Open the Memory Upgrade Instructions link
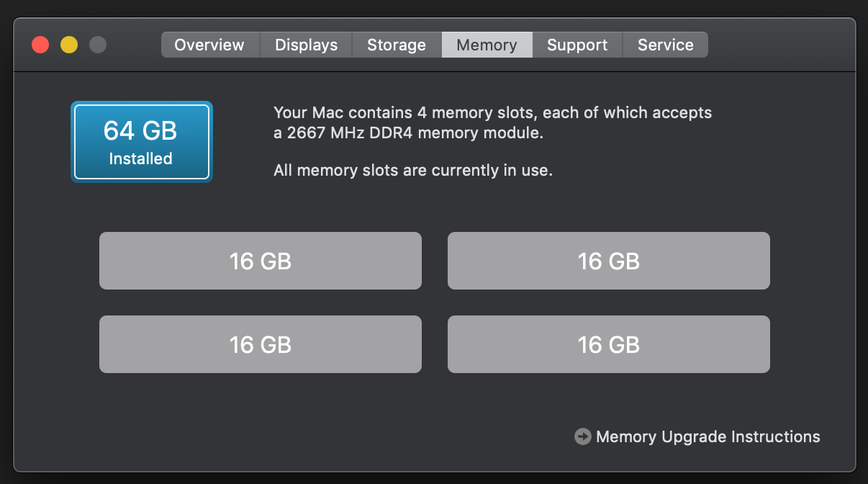868x484 pixels. [707, 436]
